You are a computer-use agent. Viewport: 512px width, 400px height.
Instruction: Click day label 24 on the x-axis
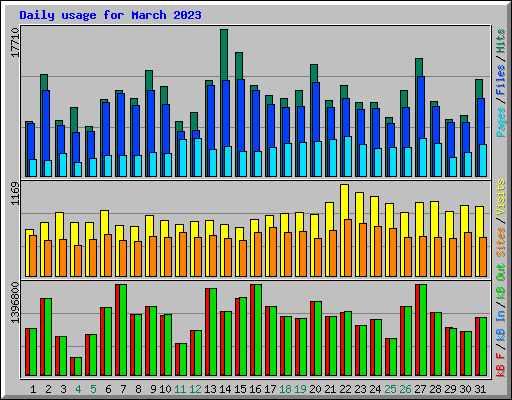pyautogui.click(x=375, y=389)
